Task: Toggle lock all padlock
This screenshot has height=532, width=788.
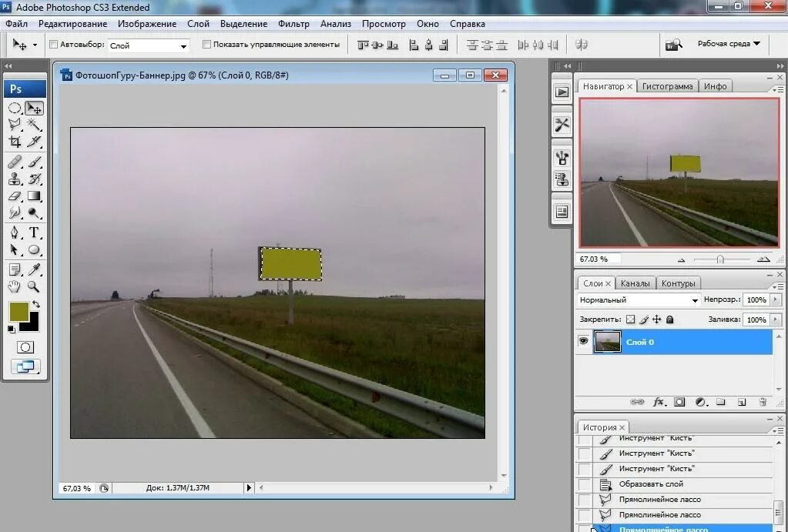Action: pyautogui.click(x=670, y=320)
